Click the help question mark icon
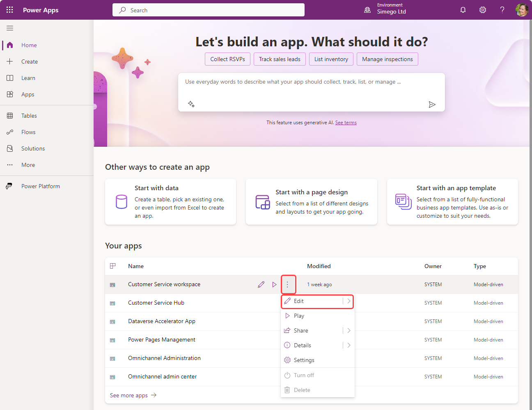532x410 pixels. pyautogui.click(x=502, y=10)
